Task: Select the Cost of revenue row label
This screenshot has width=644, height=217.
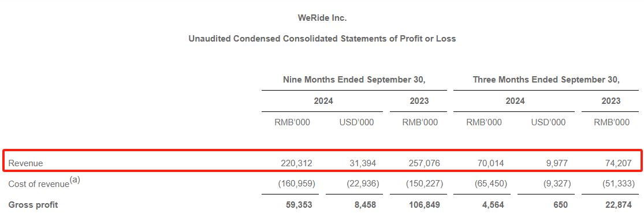Action: tap(39, 184)
